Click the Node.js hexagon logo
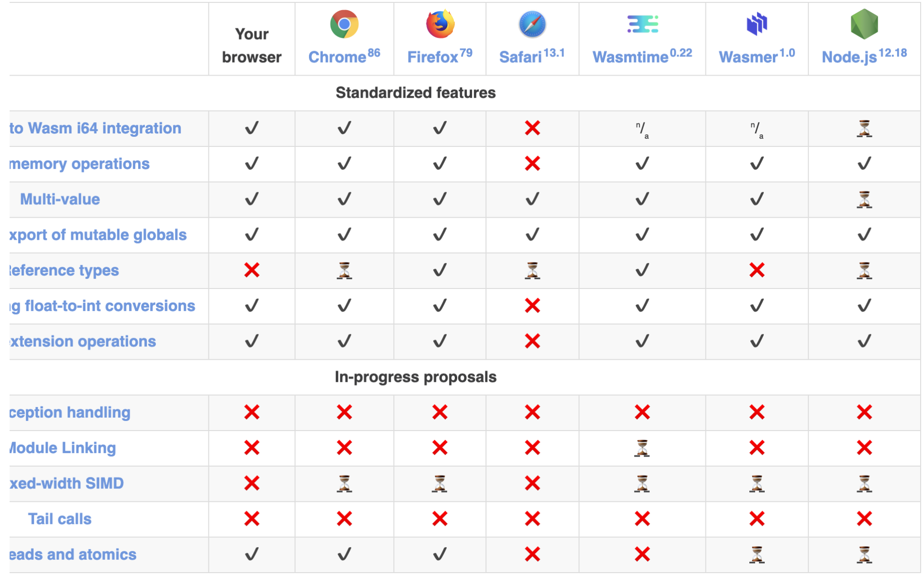 [864, 24]
